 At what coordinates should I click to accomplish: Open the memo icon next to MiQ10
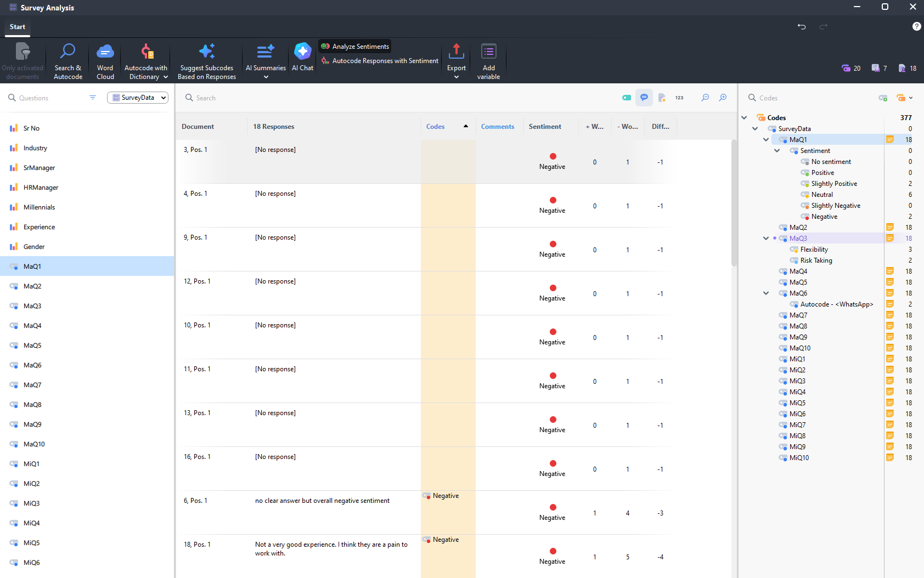click(x=890, y=458)
